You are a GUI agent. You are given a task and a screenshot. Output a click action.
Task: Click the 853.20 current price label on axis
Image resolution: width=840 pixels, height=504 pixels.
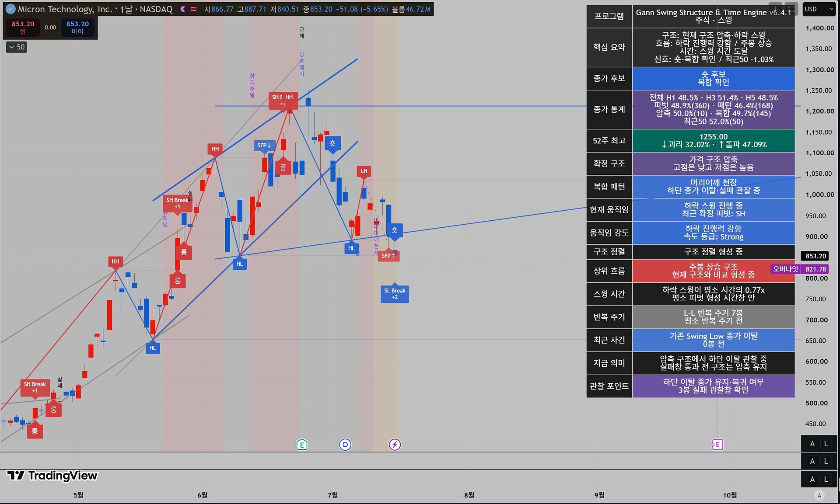pyautogui.click(x=815, y=256)
